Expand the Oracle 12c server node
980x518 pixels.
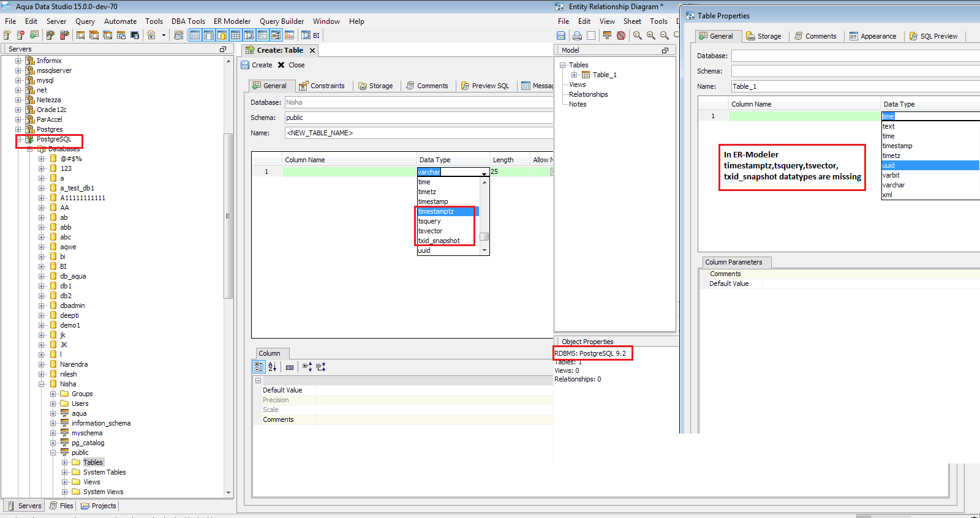(18, 110)
